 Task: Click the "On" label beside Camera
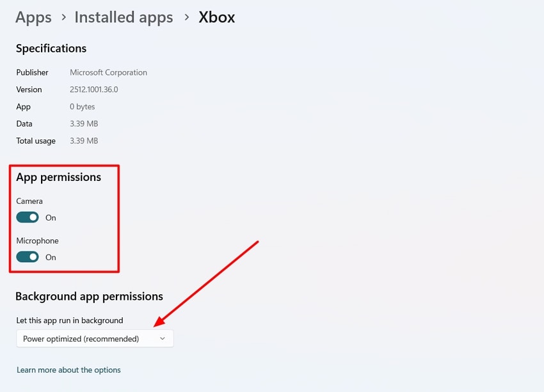[x=51, y=217]
